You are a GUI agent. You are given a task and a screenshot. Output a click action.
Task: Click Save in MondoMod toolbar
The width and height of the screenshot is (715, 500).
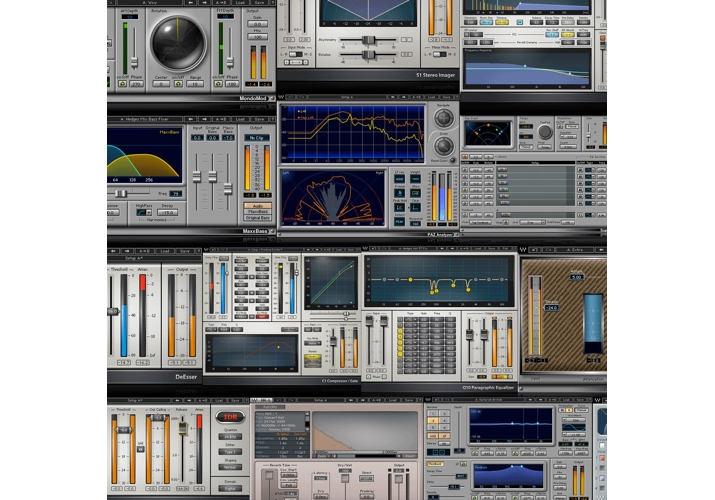(x=259, y=2)
